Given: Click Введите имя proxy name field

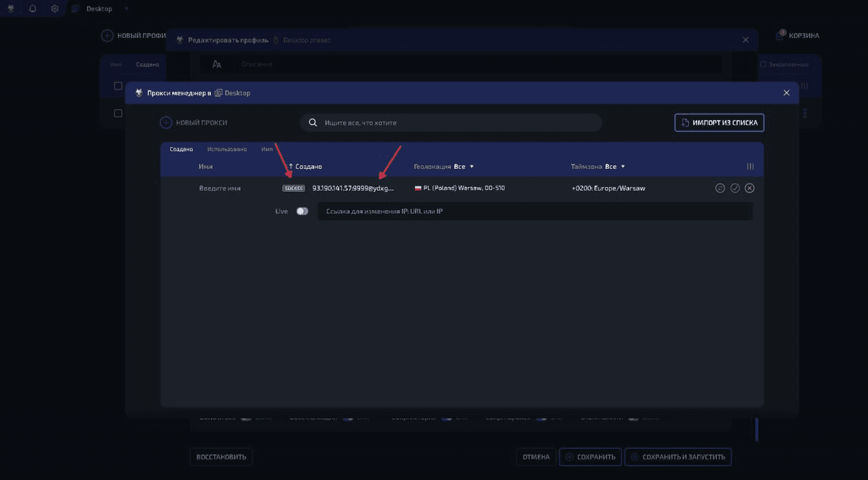Looking at the screenshot, I should [220, 188].
